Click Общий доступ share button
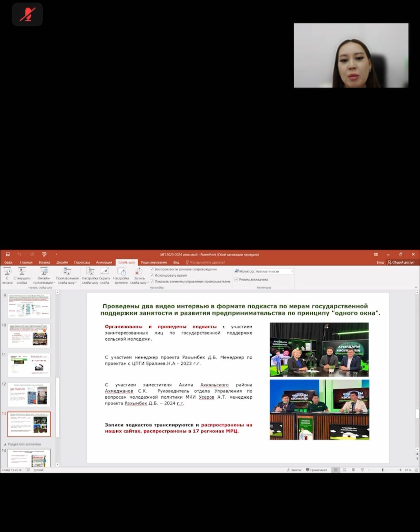The image size is (420, 532). 401,262
